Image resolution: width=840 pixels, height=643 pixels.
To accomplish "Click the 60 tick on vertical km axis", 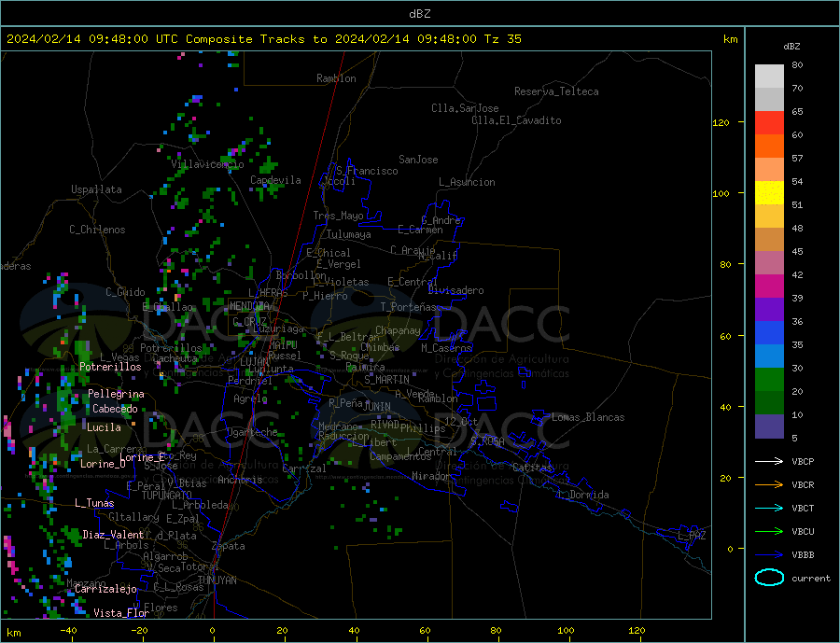I will click(725, 336).
